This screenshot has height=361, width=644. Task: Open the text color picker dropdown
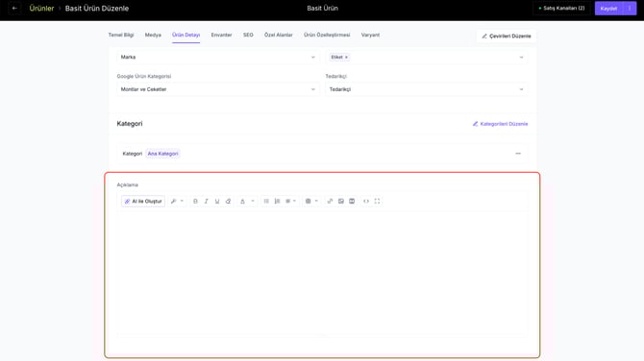coord(253,201)
